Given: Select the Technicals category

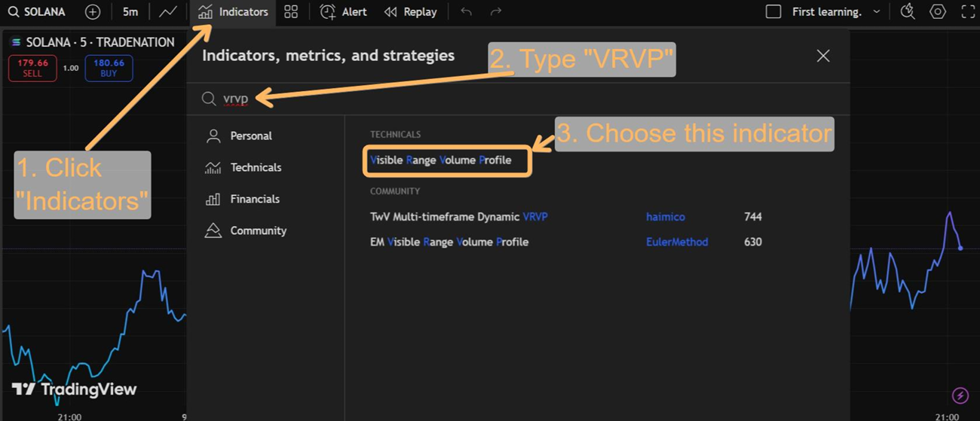Looking at the screenshot, I should coord(243,167).
